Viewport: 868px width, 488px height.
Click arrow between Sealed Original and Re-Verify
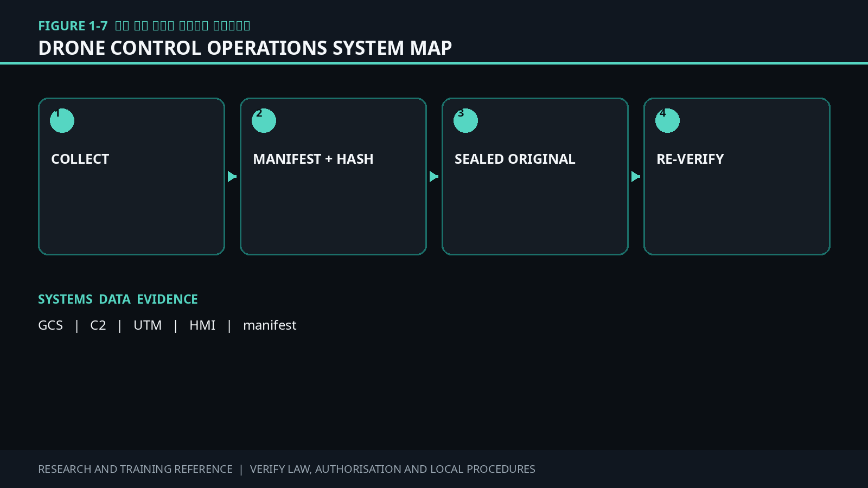click(x=636, y=177)
